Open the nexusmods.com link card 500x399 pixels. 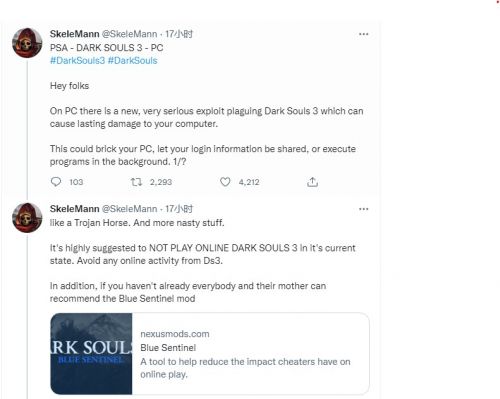pyautogui.click(x=210, y=354)
